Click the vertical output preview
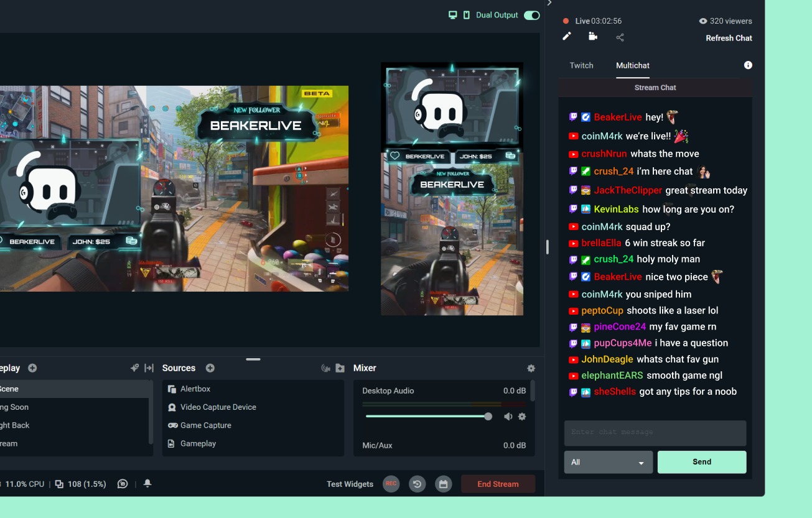Screen dimensions: 812x518 452,188
